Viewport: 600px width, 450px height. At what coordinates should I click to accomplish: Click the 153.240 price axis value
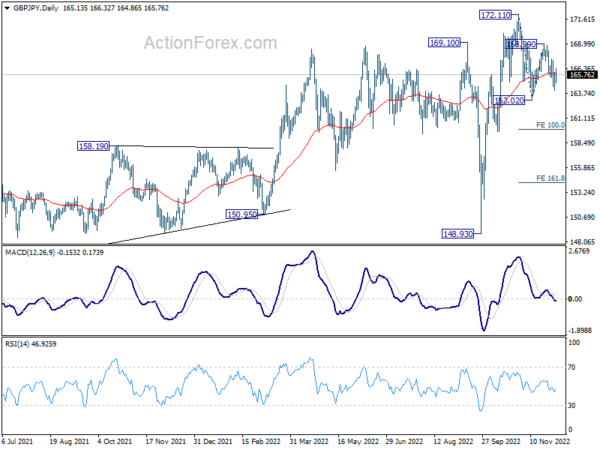582,192
